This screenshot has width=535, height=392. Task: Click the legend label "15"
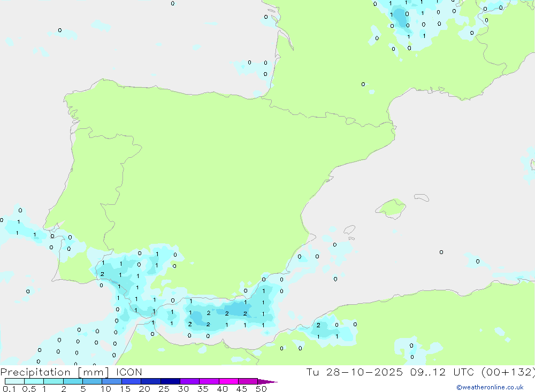(x=125, y=389)
